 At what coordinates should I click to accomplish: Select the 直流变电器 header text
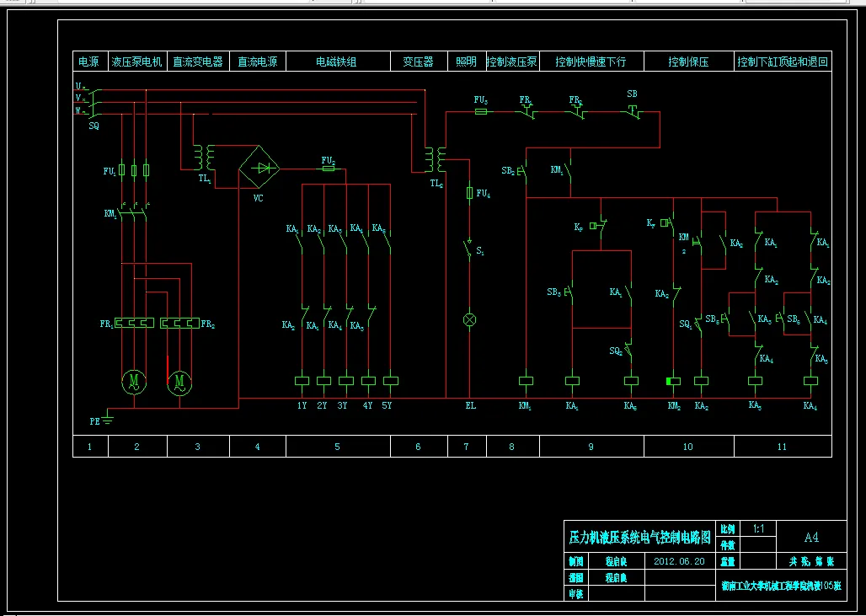[198, 62]
